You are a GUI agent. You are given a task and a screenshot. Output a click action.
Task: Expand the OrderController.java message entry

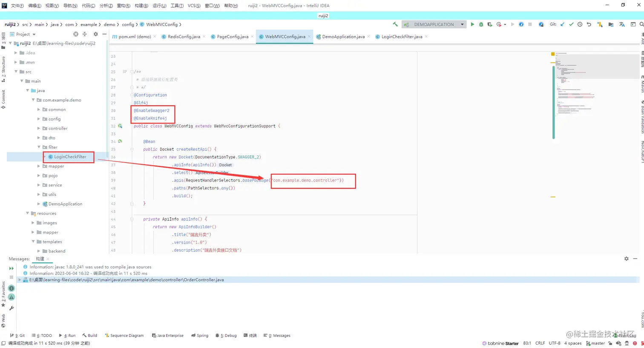(20, 280)
